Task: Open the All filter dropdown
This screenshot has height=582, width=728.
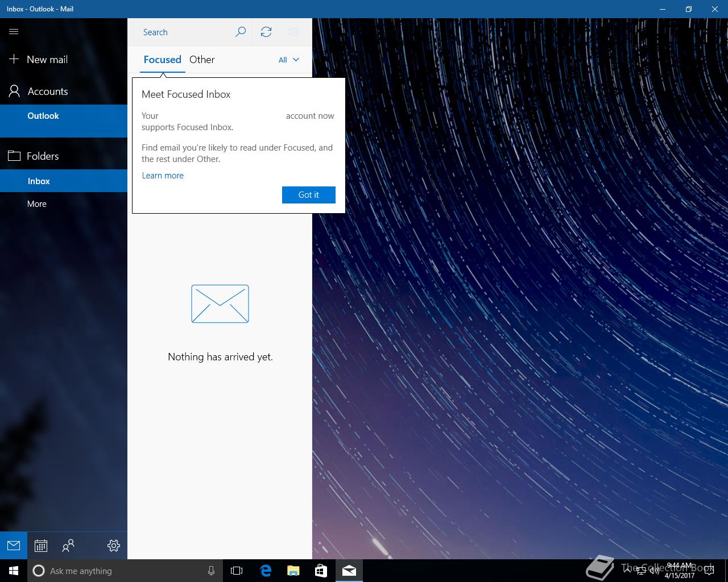Action: pyautogui.click(x=289, y=60)
